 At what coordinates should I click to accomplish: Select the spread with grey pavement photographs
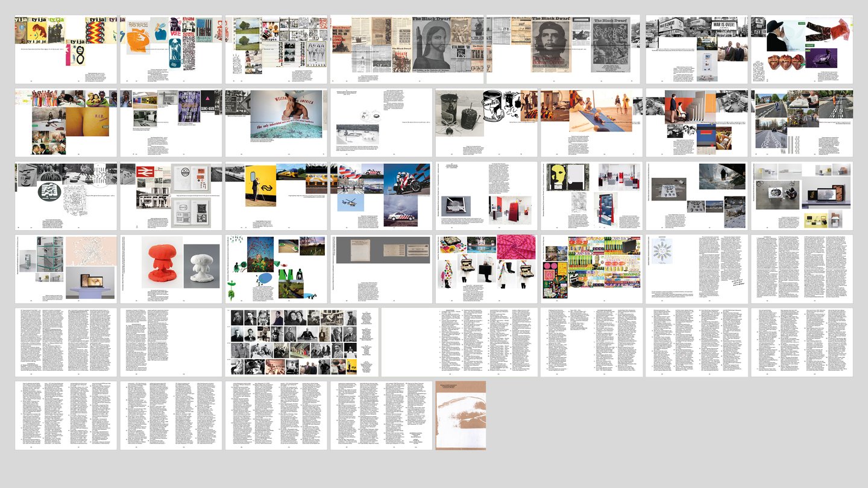[697, 196]
